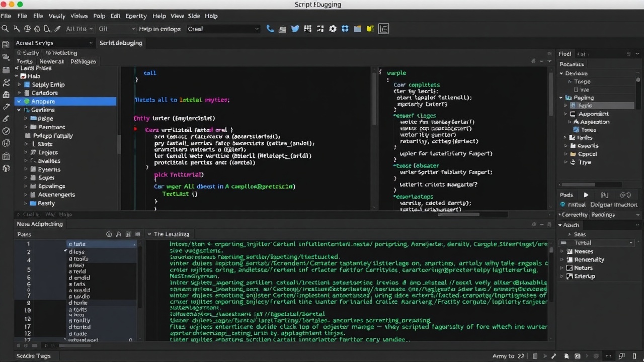The image size is (644, 362).
Task: Open the Side menu
Action: pyautogui.click(x=194, y=16)
